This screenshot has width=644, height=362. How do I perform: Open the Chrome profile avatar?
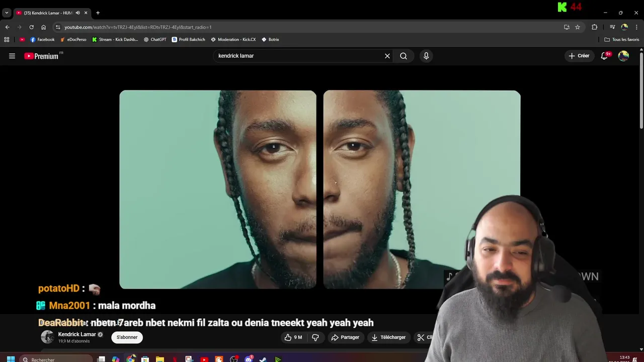pyautogui.click(x=624, y=27)
